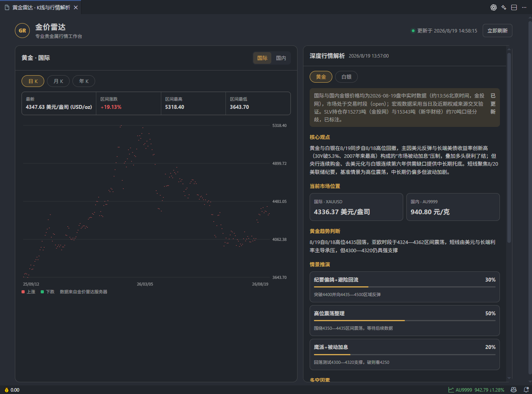Select the 白银 analysis tab

pos(346,77)
